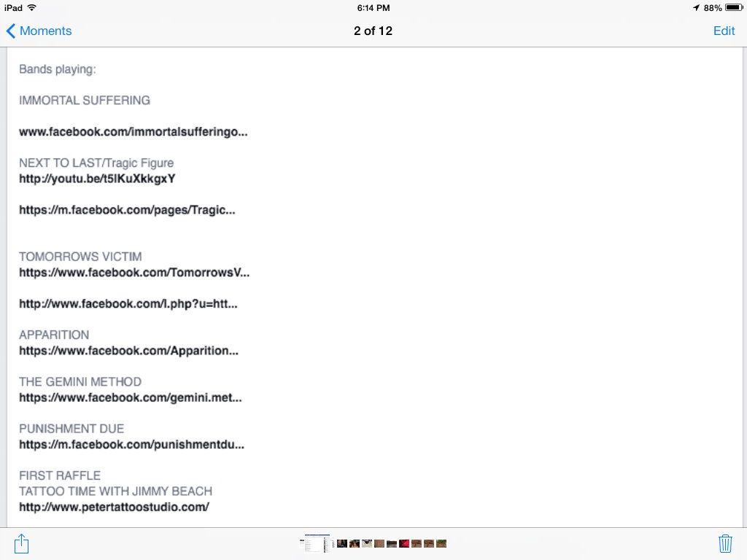Viewport: 747px width, 560px height.
Task: Tap the 6:14 PM clock
Action: tap(373, 7)
